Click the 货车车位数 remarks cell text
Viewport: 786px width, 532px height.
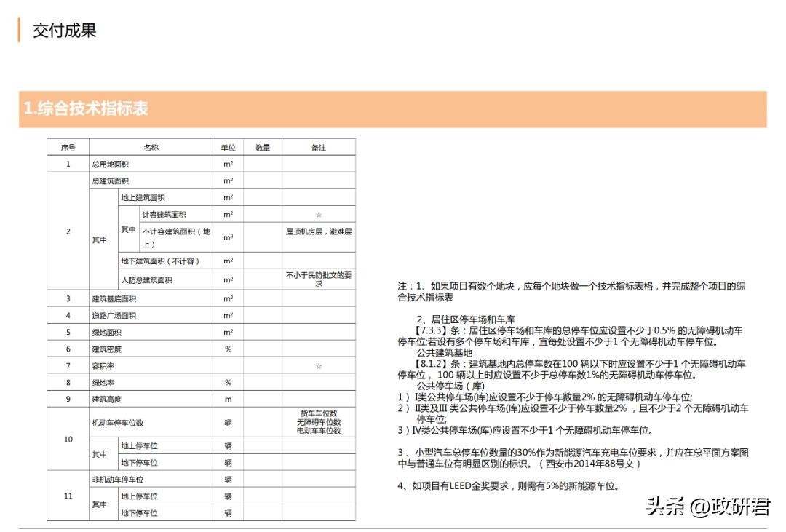click(319, 413)
